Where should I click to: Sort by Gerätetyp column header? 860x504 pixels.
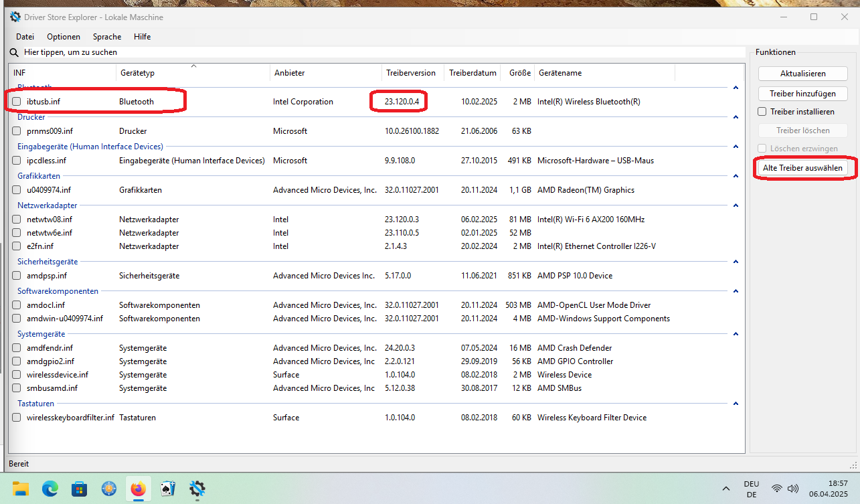coord(193,73)
